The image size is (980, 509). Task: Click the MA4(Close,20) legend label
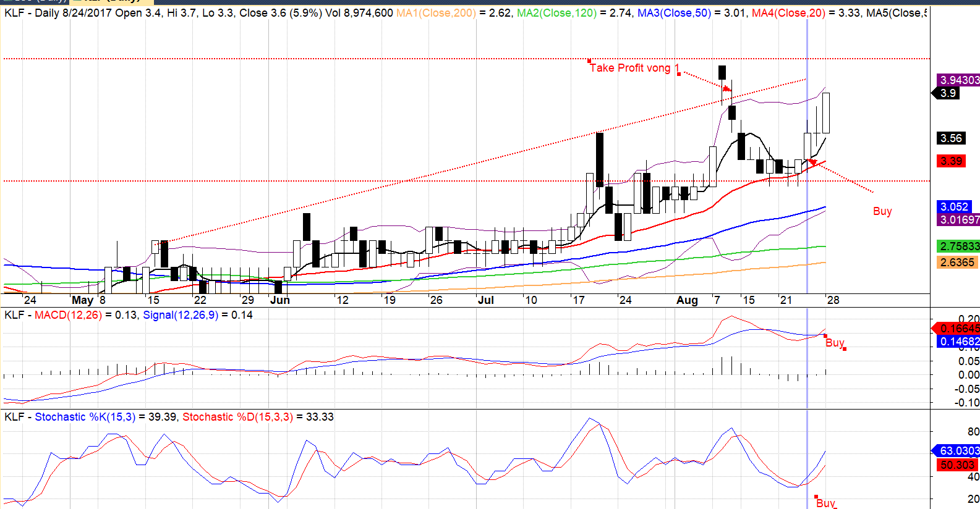(788, 13)
